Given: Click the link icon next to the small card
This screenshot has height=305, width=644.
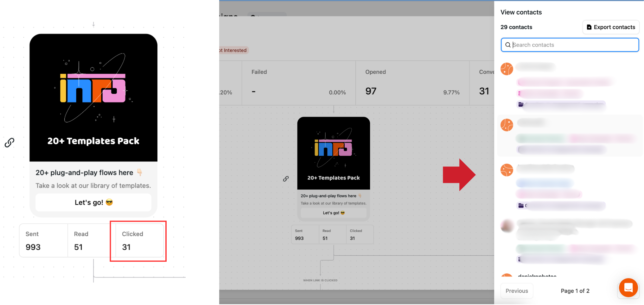Looking at the screenshot, I should [x=286, y=179].
